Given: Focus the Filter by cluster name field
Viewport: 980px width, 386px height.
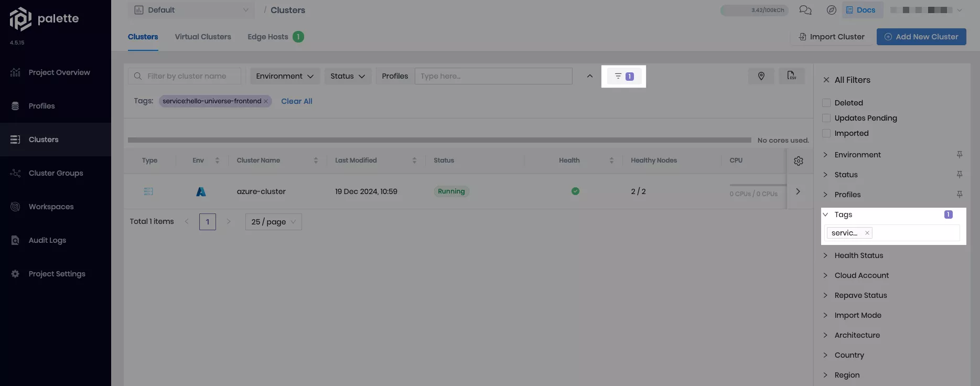Looking at the screenshot, I should point(185,76).
